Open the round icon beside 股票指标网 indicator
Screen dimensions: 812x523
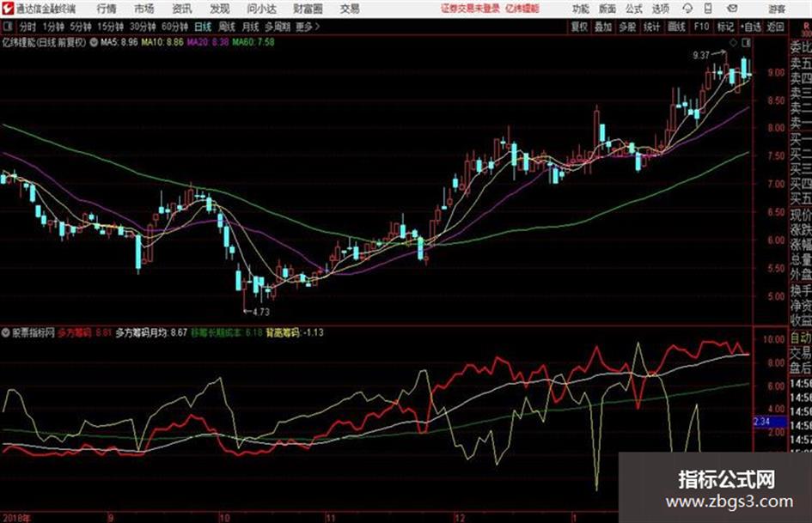pyautogui.click(x=6, y=332)
